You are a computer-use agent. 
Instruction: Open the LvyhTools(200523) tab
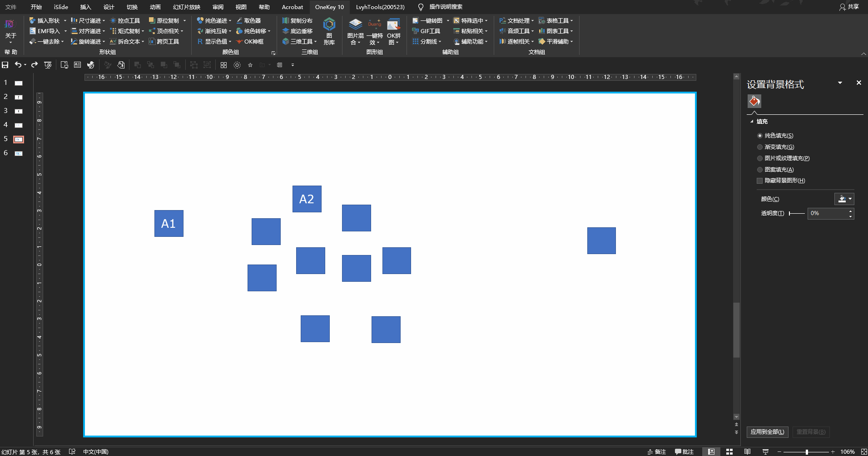[x=380, y=7]
